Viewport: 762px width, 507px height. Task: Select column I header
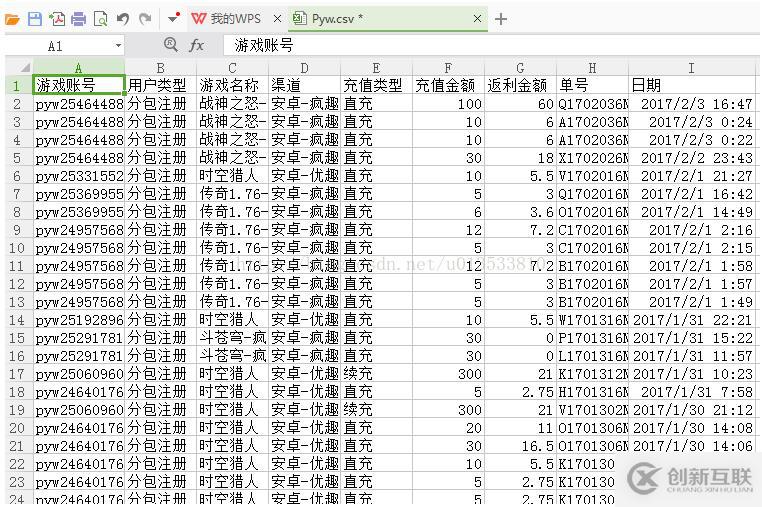point(692,68)
